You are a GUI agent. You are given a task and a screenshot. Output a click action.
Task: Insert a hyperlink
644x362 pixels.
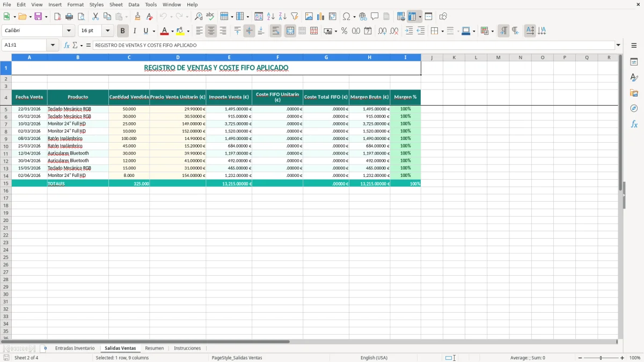pyautogui.click(x=363, y=17)
